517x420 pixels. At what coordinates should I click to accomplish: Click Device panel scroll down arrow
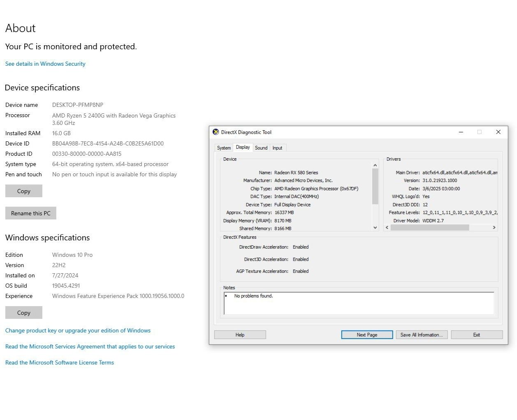[x=375, y=227]
